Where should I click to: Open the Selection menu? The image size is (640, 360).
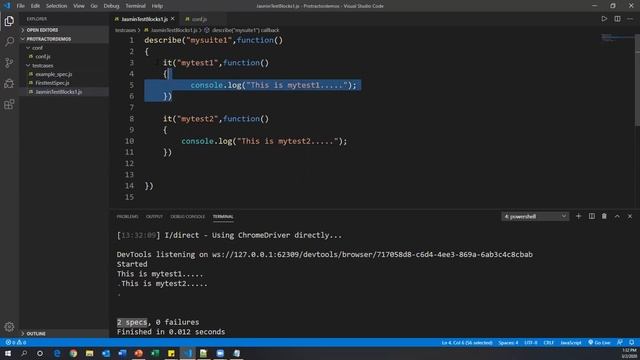click(56, 6)
